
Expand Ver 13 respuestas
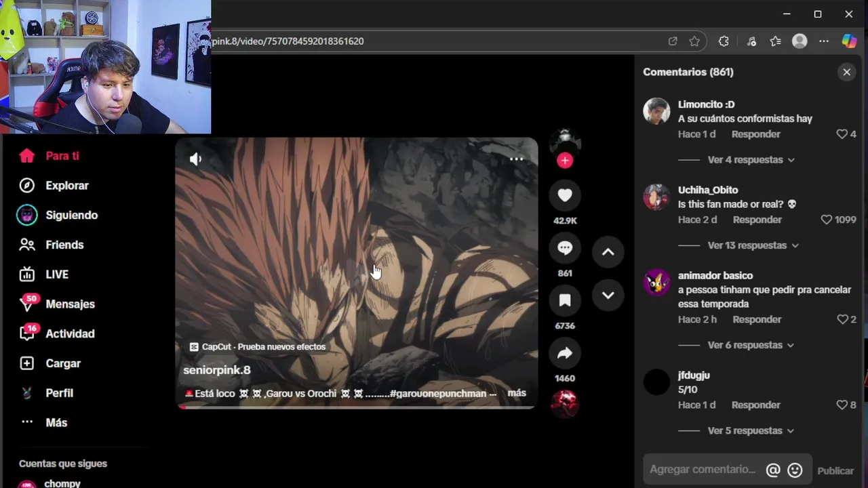click(753, 245)
